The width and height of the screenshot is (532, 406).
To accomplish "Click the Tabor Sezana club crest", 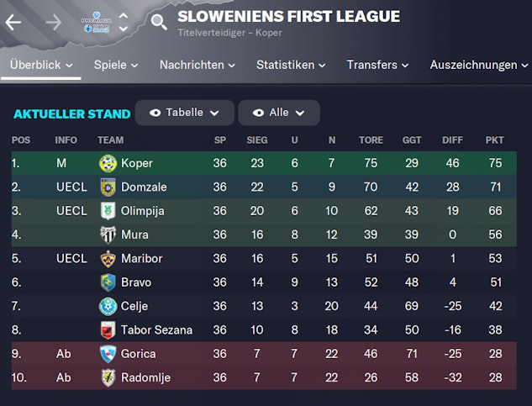I will coord(108,330).
